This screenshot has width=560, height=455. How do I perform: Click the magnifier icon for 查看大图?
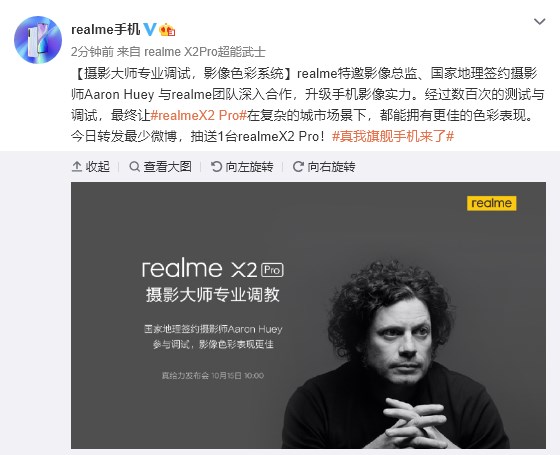tap(134, 166)
